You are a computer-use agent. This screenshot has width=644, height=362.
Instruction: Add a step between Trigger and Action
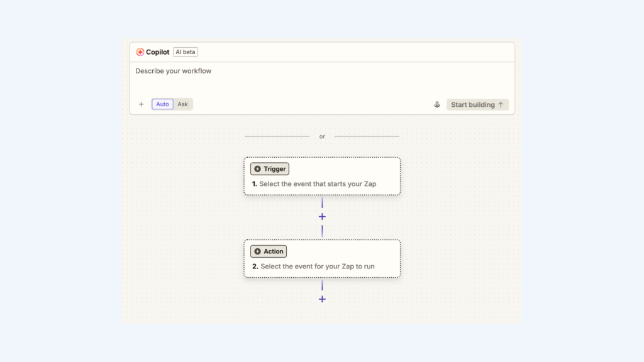pos(322,217)
